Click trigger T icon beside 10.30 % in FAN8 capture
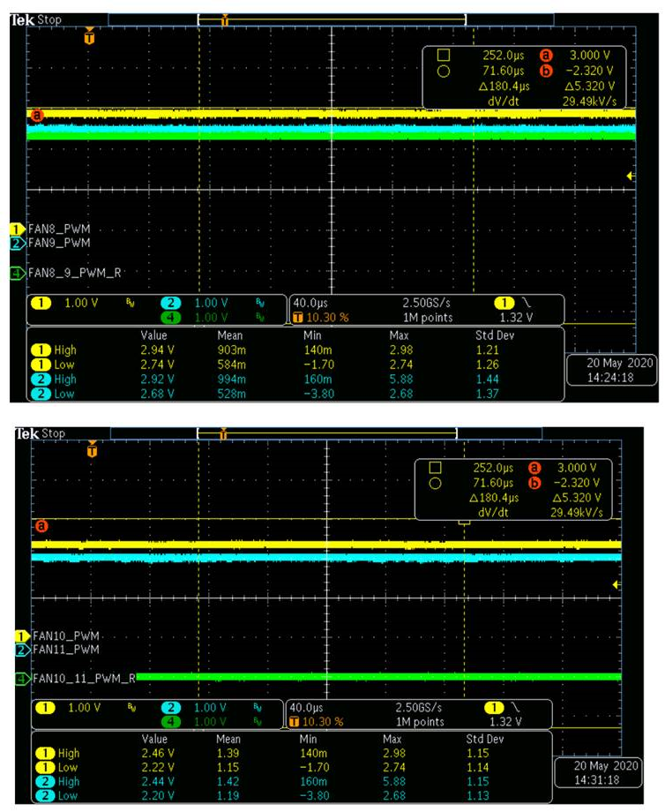665x812 pixels. pos(298,318)
